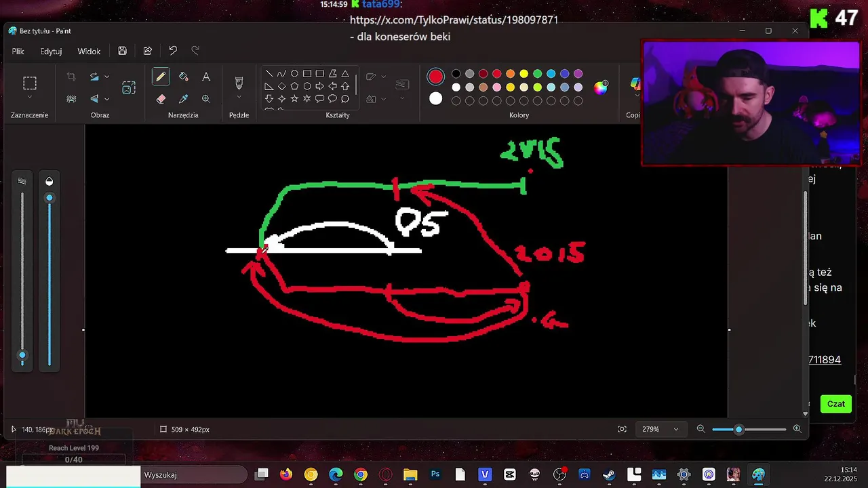Open the line size dropdown

[402, 99]
